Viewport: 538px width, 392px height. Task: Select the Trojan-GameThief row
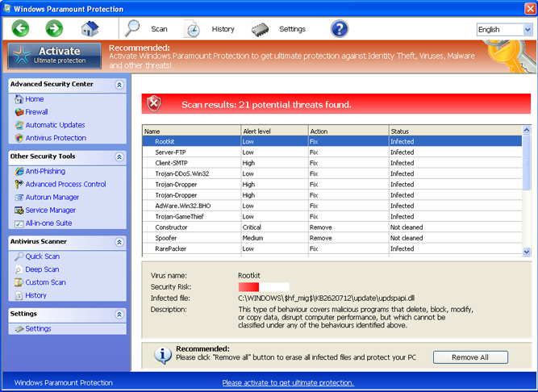332,216
